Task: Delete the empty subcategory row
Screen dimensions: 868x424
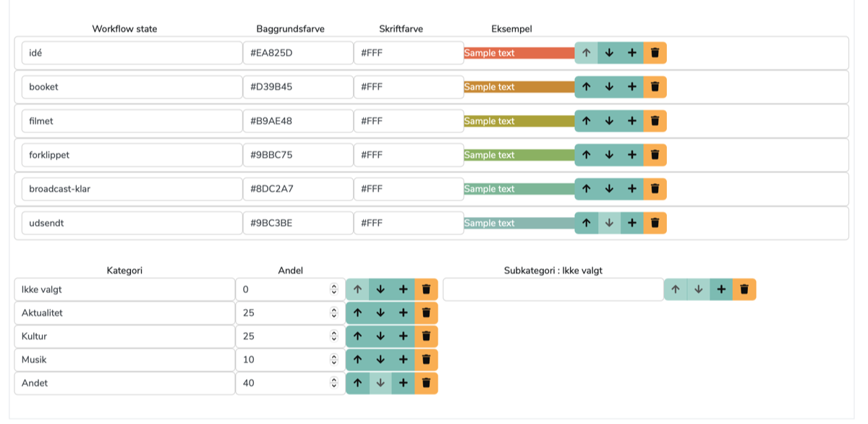Action: (744, 289)
